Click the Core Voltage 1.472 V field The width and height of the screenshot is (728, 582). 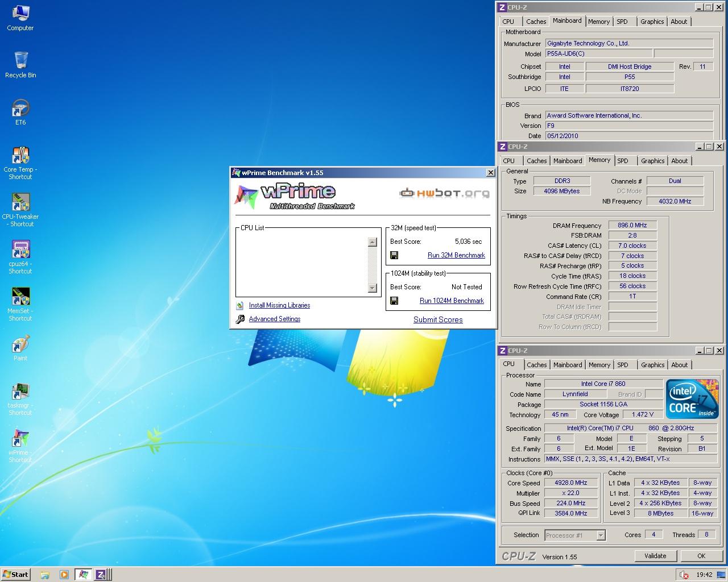tap(643, 414)
